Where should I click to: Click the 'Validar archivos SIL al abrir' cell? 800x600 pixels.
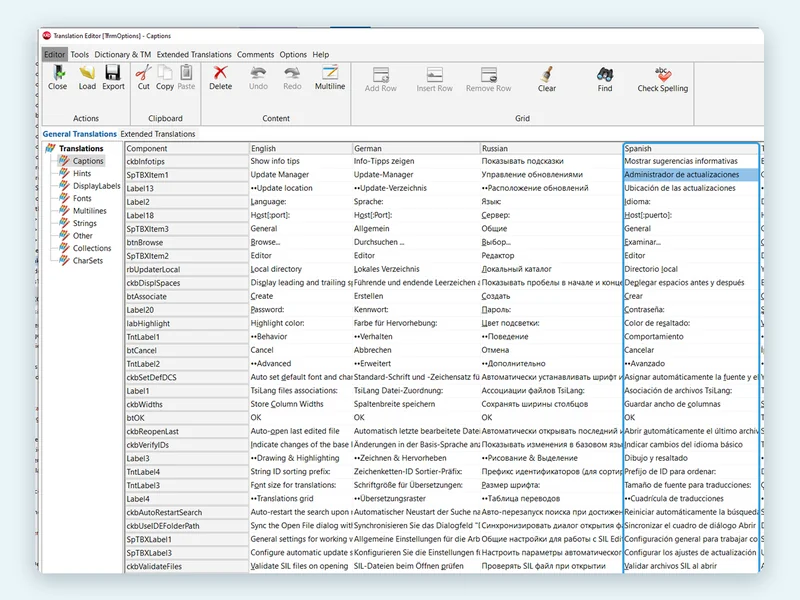pos(691,566)
